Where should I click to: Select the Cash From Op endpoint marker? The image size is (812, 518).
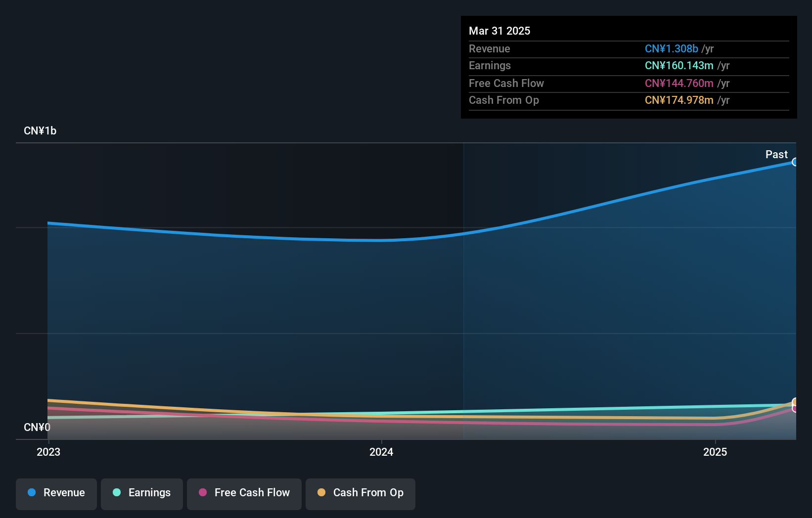[795, 402]
